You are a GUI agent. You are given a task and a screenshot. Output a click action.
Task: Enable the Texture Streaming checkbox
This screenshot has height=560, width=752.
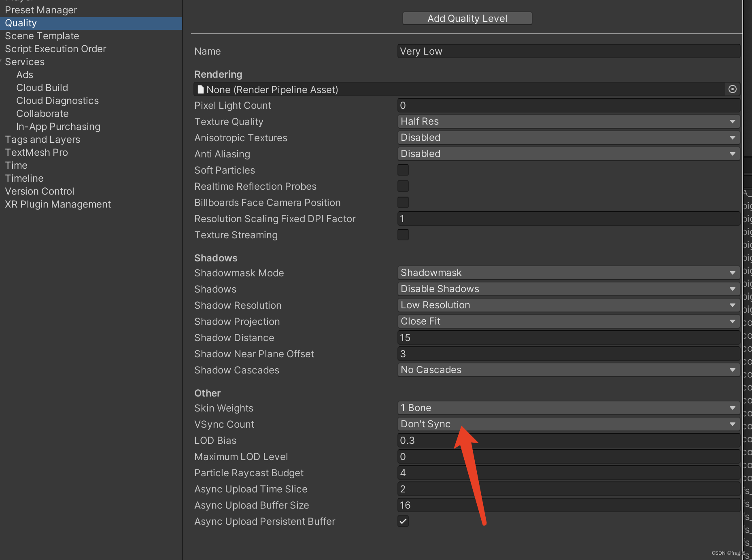pyautogui.click(x=403, y=235)
